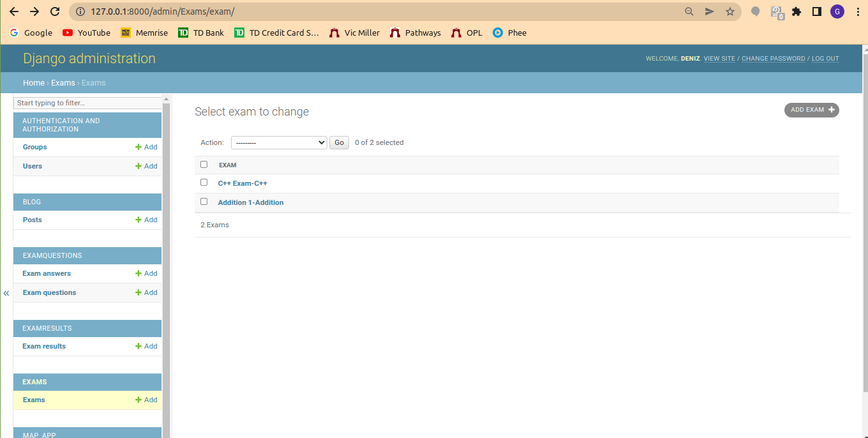The height and width of the screenshot is (438, 868).
Task: Click the grey bubble extension icon
Action: tap(756, 11)
